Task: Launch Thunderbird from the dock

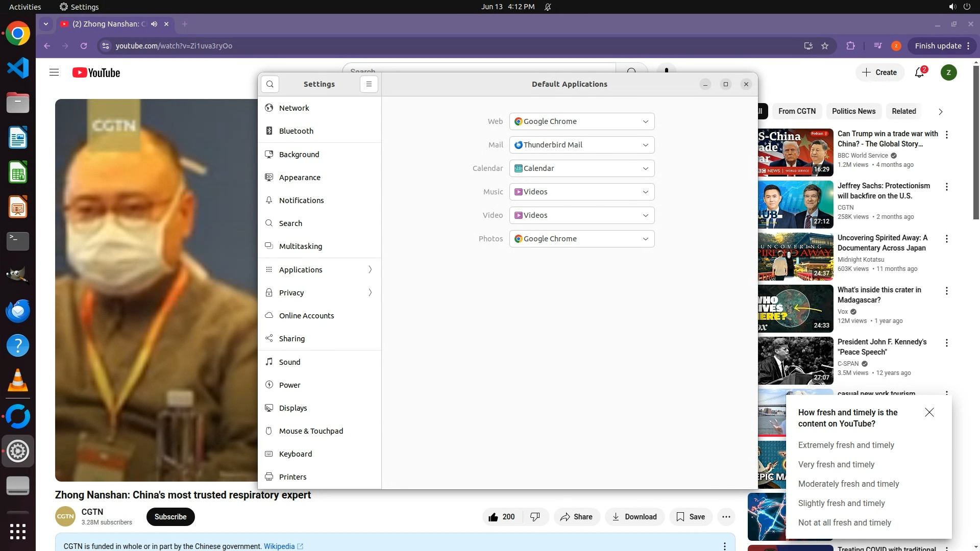Action: 18,311
